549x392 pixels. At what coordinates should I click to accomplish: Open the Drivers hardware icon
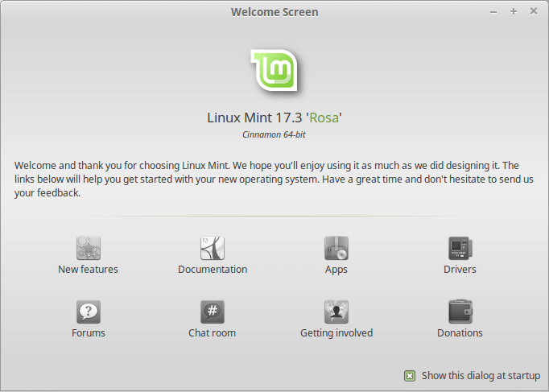coord(460,248)
